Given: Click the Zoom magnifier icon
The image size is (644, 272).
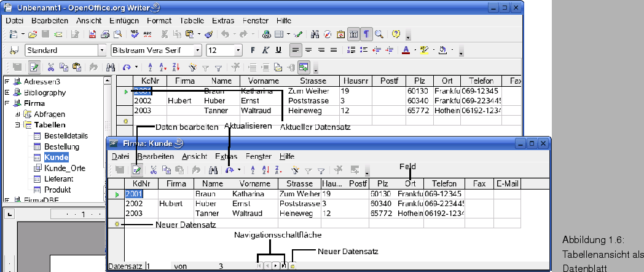Looking at the screenshot, I should [379, 34].
